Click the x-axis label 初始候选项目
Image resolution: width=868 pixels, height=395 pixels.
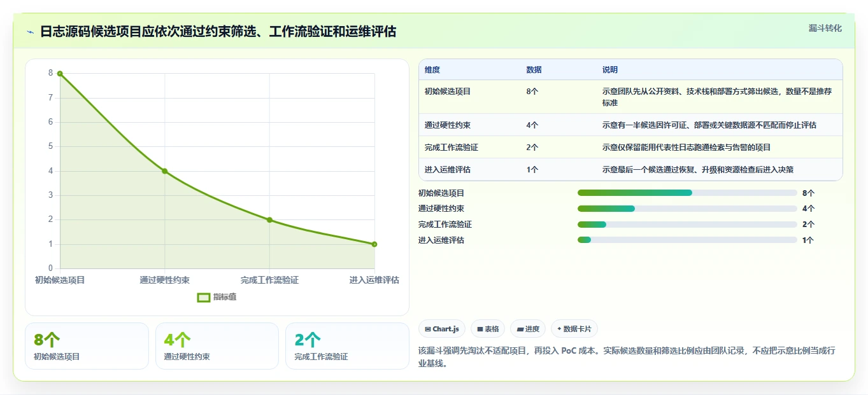click(60, 280)
